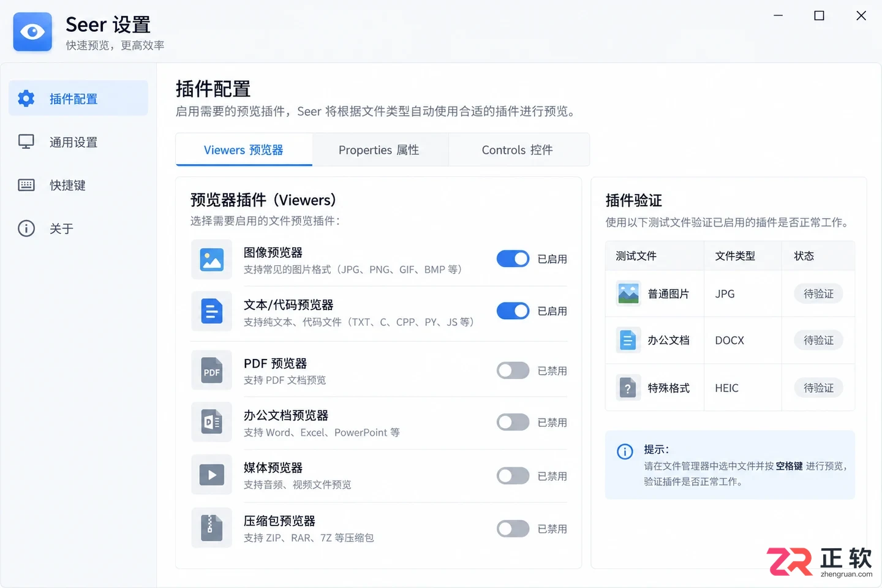Click the info icon in the 提示 box

coord(625,451)
